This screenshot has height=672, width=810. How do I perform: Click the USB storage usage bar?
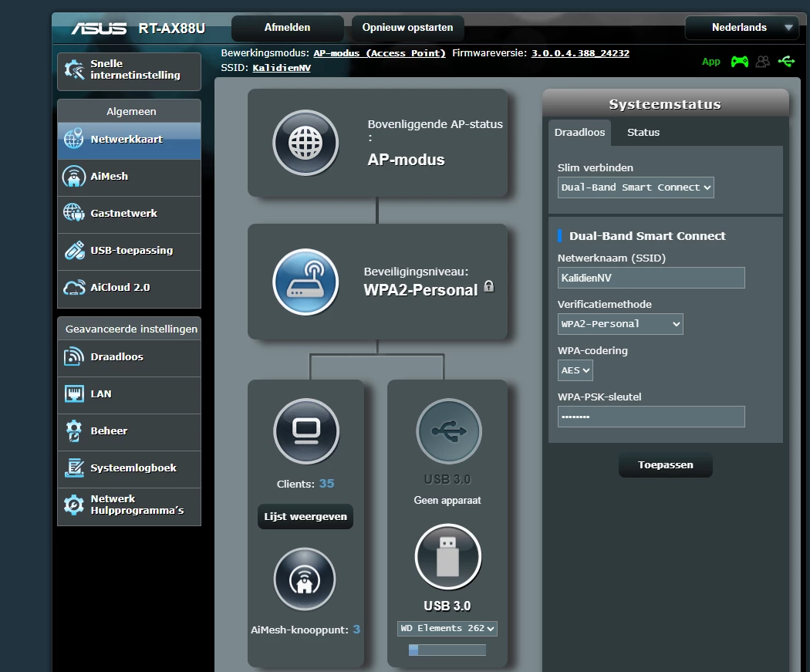coord(447,650)
